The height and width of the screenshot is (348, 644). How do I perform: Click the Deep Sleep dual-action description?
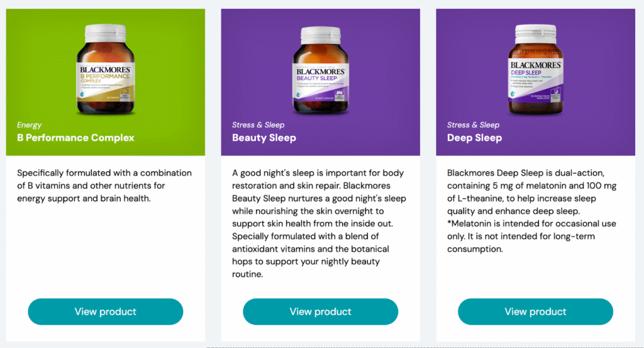click(531, 192)
